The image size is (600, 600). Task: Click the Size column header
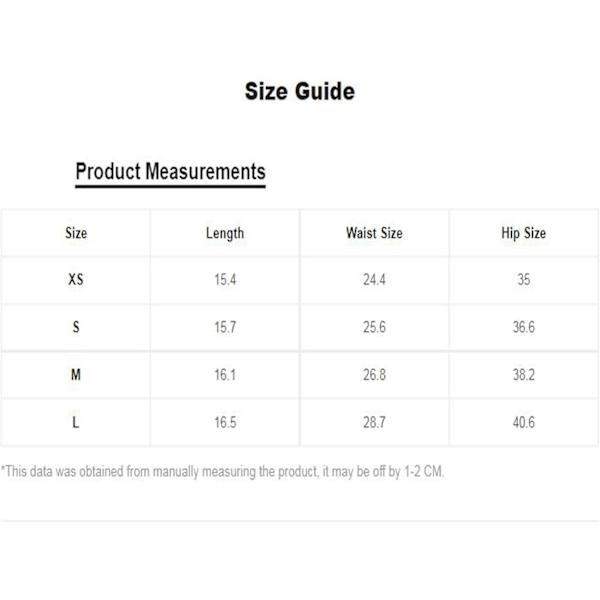pyautogui.click(x=76, y=233)
